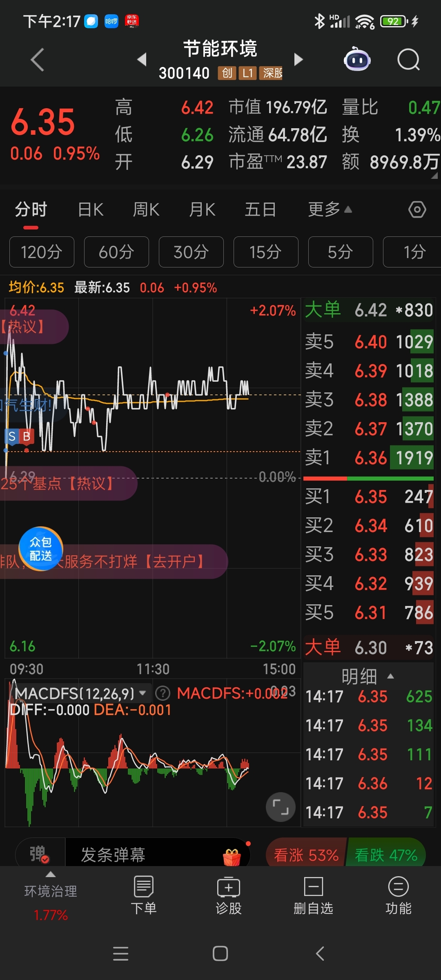Tap the 14:17 6.36 12 trade row
Screen dimensions: 441x980
368,784
